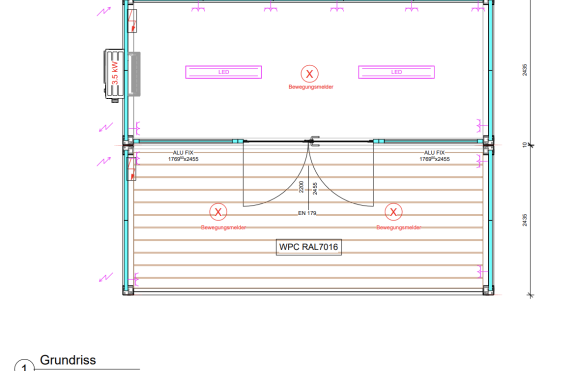Click the gray indoor AC unit on wall

coord(135,74)
